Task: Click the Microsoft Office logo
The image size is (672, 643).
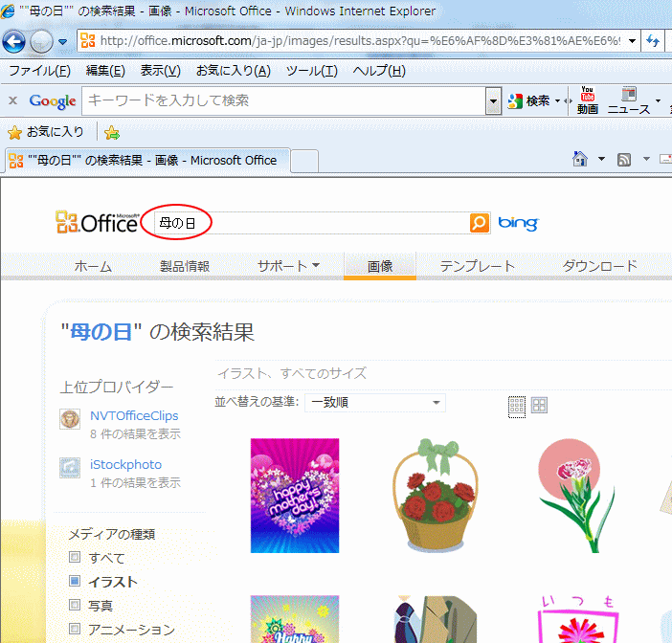Action: click(98, 222)
